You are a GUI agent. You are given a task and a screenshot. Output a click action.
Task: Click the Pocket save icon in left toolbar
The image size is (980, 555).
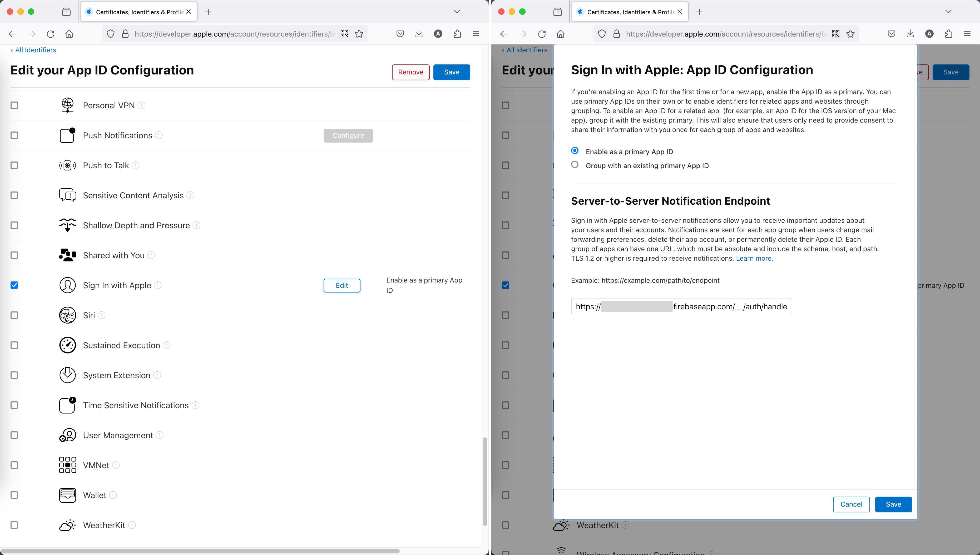pos(400,34)
